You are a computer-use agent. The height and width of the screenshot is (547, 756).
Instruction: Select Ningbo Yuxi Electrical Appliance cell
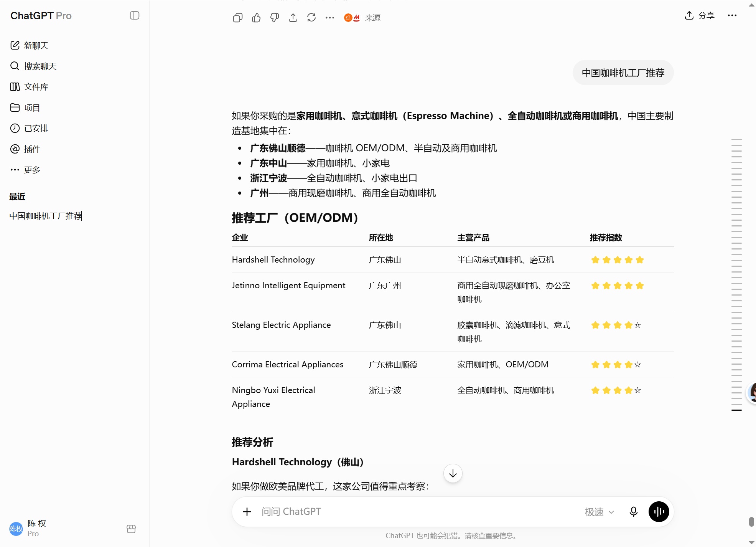(x=273, y=397)
